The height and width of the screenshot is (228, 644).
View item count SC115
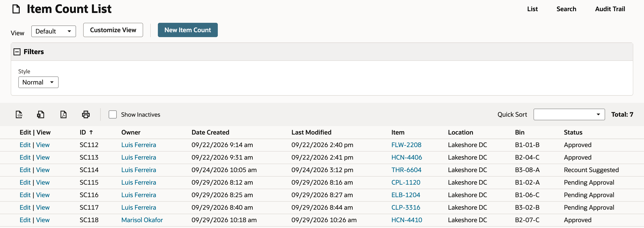pos(43,182)
